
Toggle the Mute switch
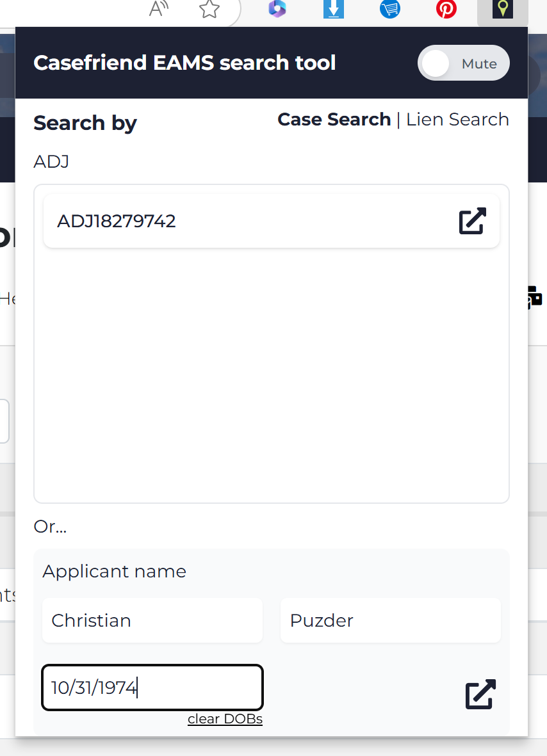[x=463, y=63]
